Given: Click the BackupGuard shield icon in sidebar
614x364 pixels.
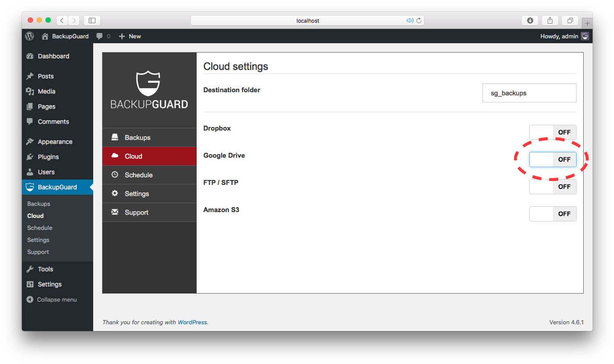Looking at the screenshot, I should tap(30, 187).
